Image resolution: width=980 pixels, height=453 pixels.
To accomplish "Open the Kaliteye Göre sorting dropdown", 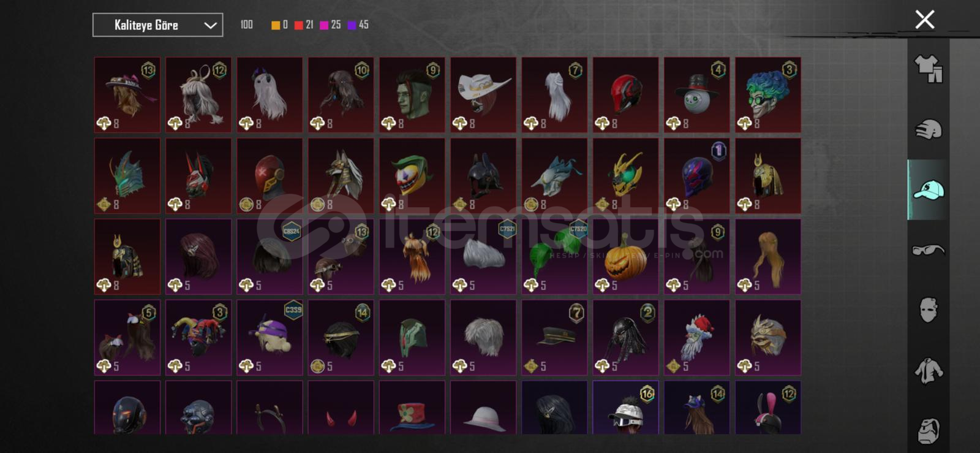I will pos(158,25).
